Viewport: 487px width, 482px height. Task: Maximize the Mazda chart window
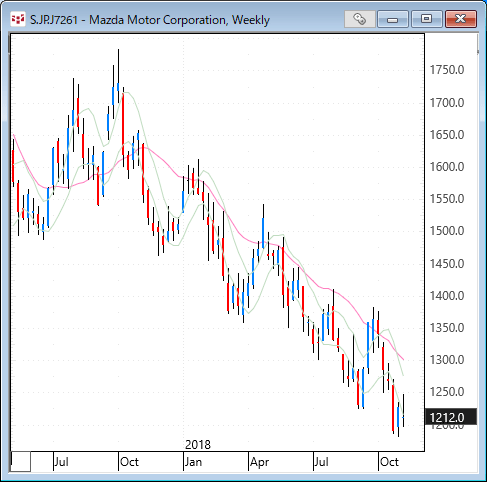pos(427,19)
